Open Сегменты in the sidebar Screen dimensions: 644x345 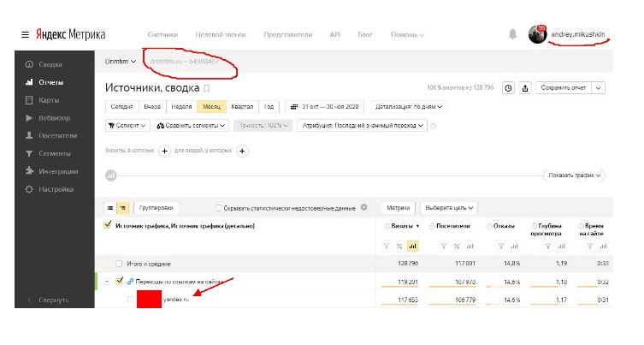tap(48, 153)
